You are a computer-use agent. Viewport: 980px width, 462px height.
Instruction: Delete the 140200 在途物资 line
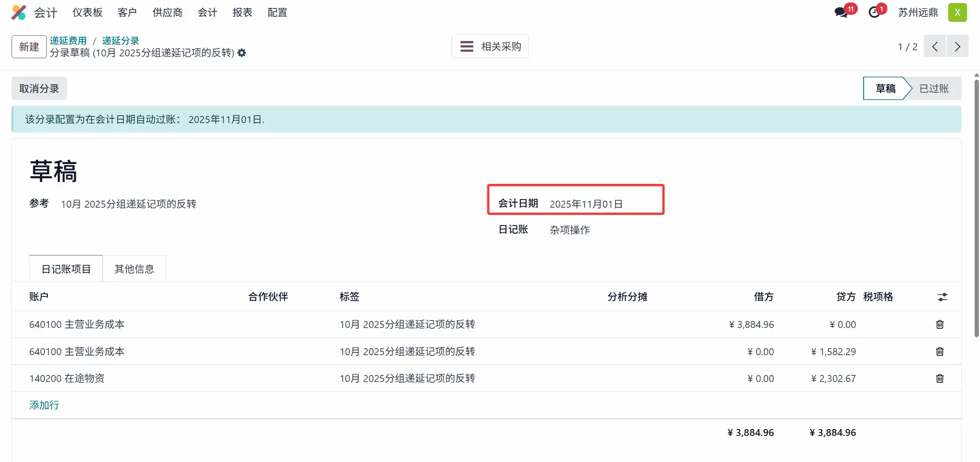point(940,378)
